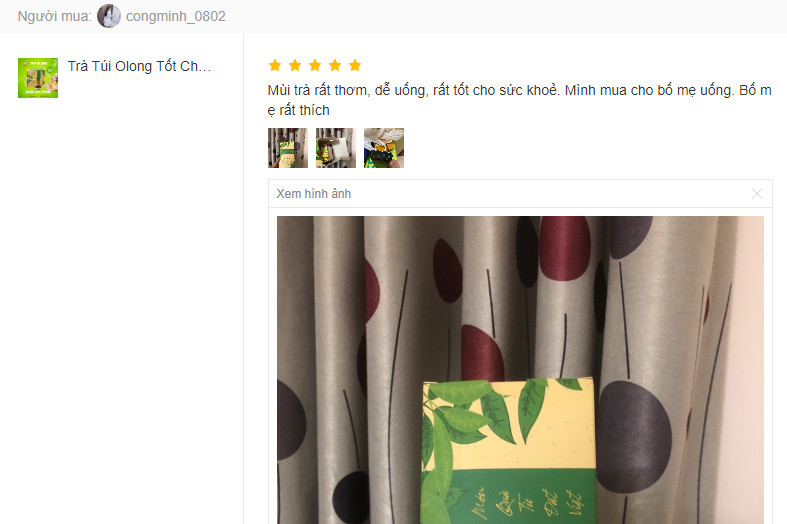Click the first yellow rating star

click(x=275, y=65)
